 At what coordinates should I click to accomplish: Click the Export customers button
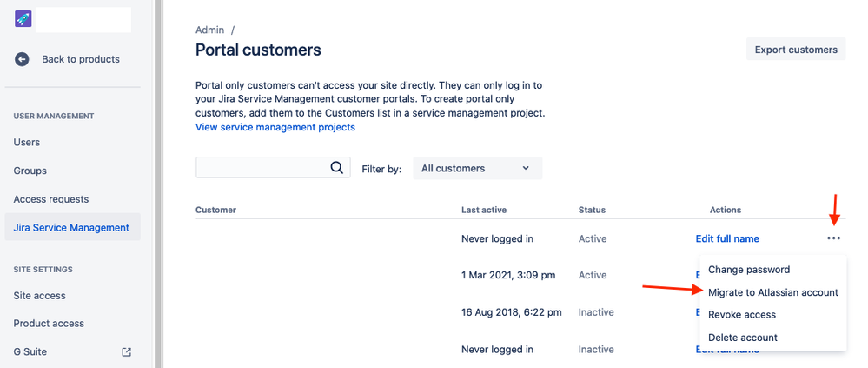point(795,50)
